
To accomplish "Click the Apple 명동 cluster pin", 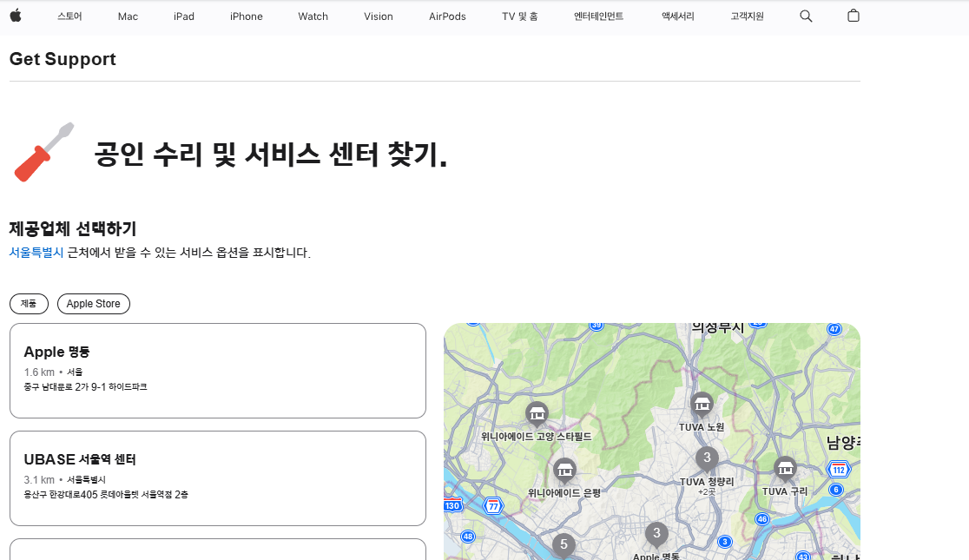I will pyautogui.click(x=656, y=534).
